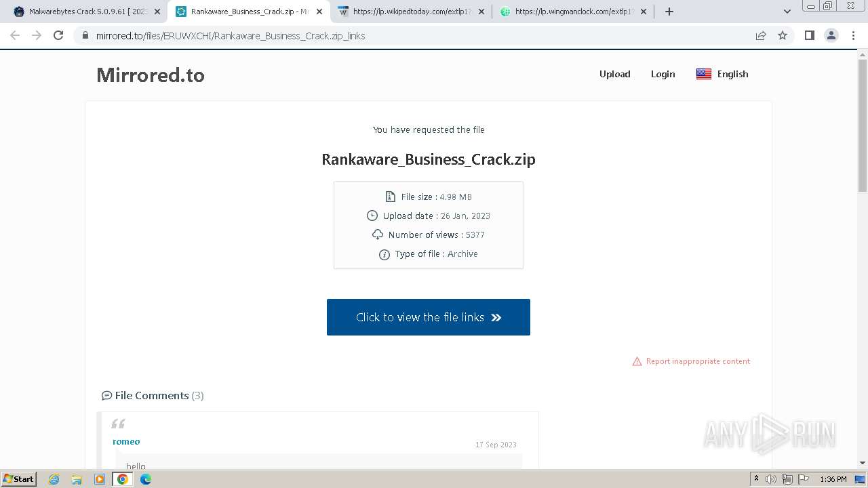Click the upload date clock icon
Viewport: 868px width, 488px height.
click(372, 216)
